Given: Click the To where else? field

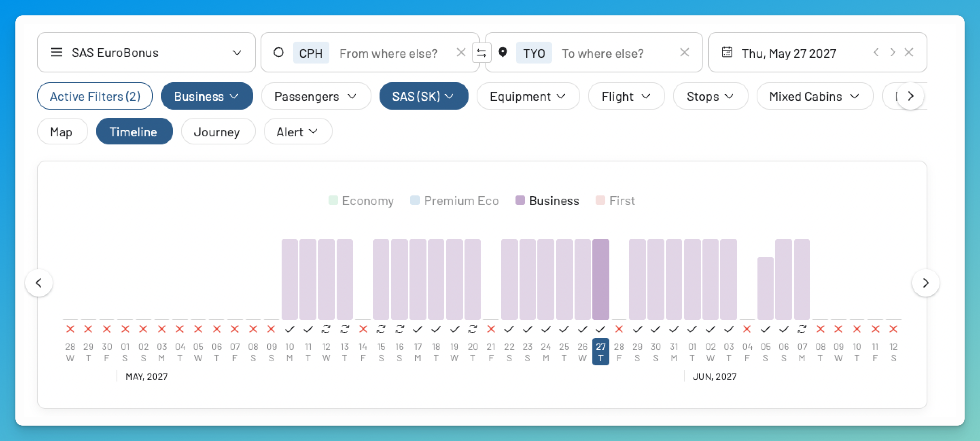Looking at the screenshot, I should click(603, 53).
